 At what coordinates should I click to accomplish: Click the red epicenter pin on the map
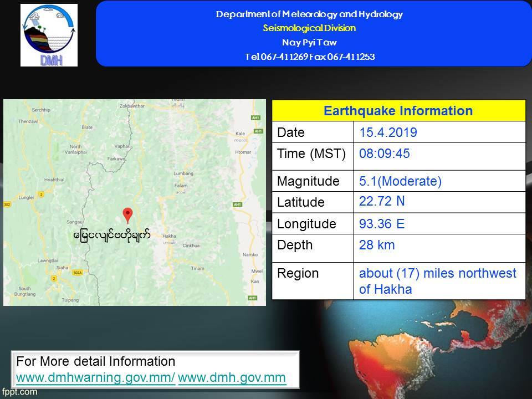(127, 215)
